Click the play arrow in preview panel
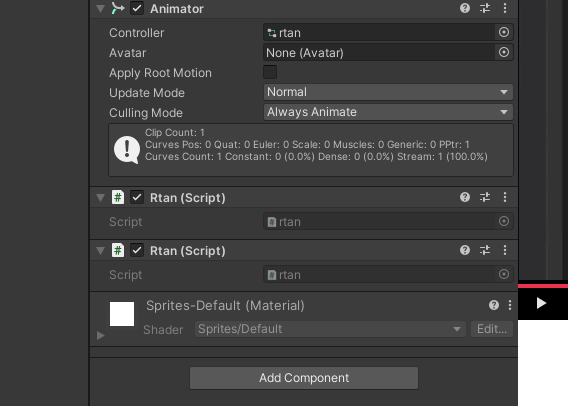568x406 pixels. 541,303
